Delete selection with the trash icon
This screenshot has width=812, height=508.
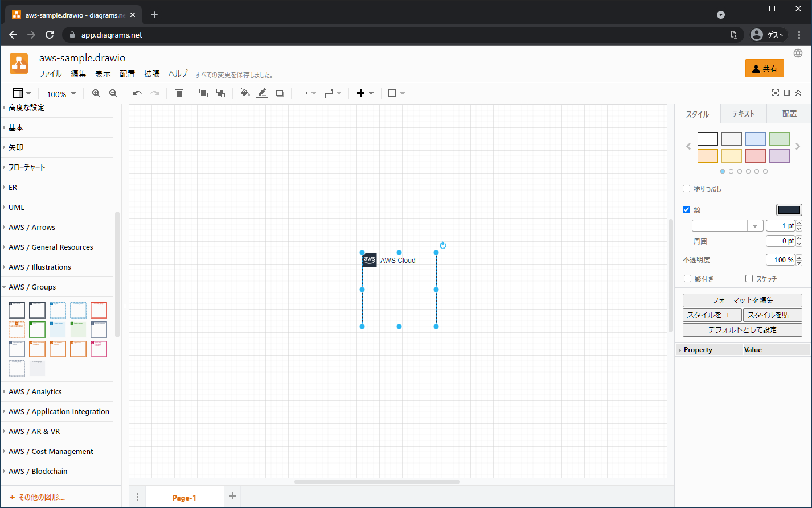click(x=179, y=93)
